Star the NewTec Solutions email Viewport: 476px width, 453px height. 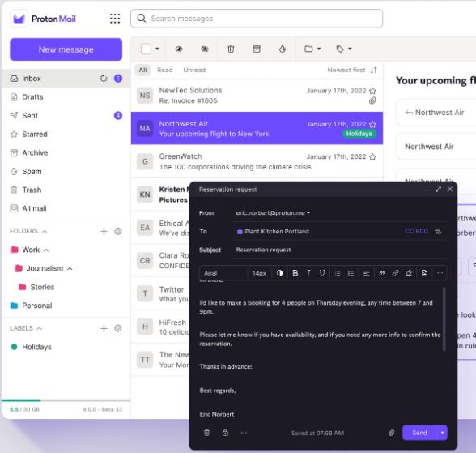pos(372,91)
